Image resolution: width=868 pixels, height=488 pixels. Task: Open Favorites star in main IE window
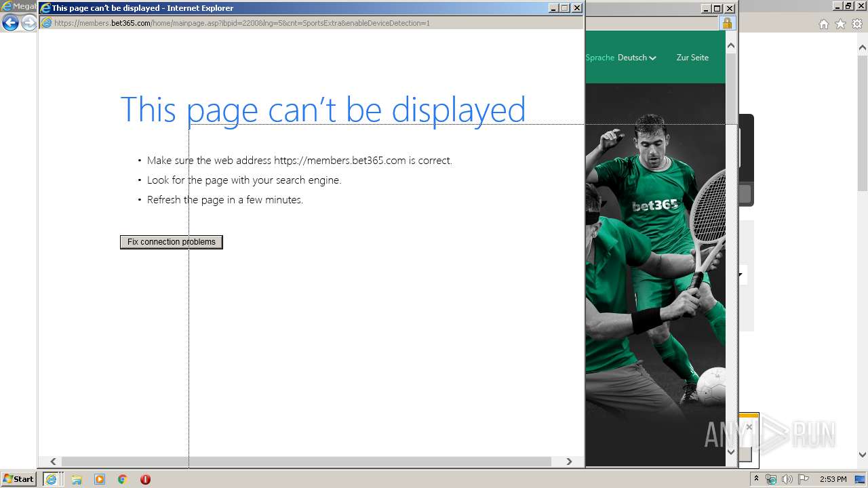point(840,24)
